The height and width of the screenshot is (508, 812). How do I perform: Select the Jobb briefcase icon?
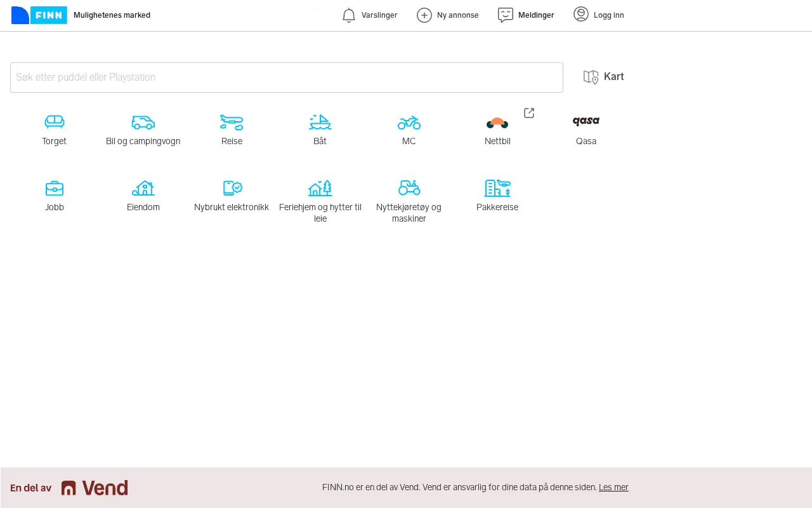click(x=55, y=188)
